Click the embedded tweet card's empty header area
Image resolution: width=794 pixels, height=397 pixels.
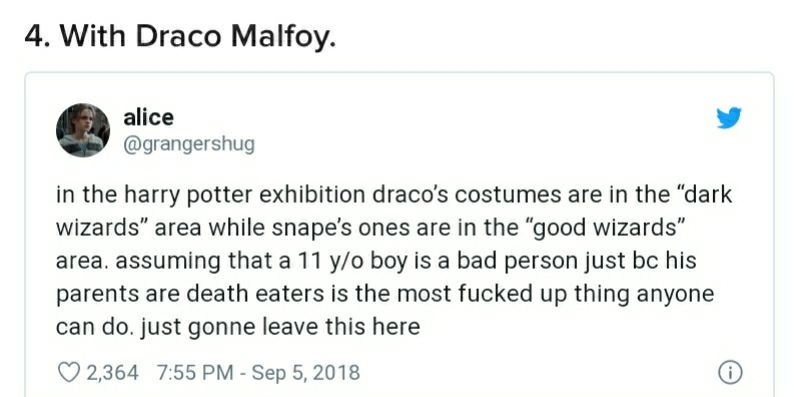tap(456, 130)
